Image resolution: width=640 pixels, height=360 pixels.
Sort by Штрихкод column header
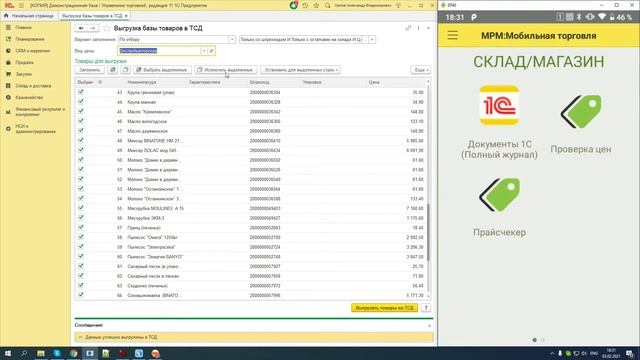point(260,82)
